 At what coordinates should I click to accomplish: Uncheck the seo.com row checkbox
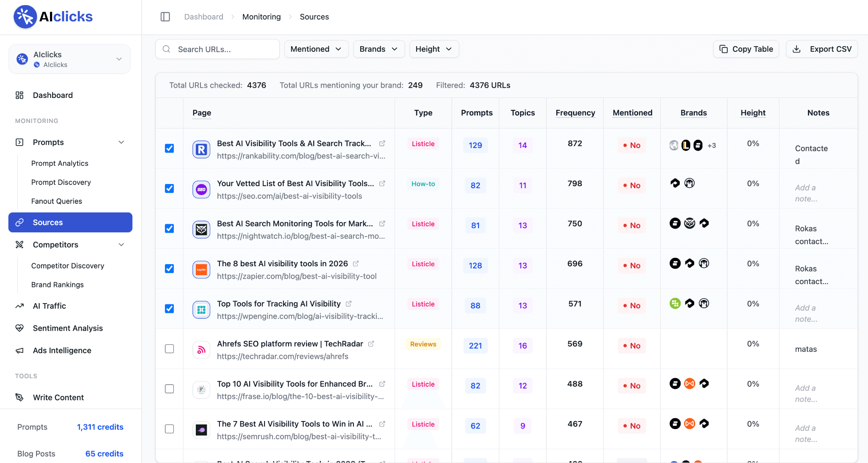click(x=169, y=188)
